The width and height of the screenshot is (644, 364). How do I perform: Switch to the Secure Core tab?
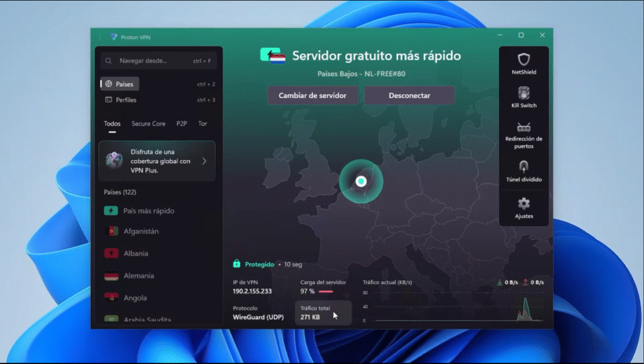(148, 123)
